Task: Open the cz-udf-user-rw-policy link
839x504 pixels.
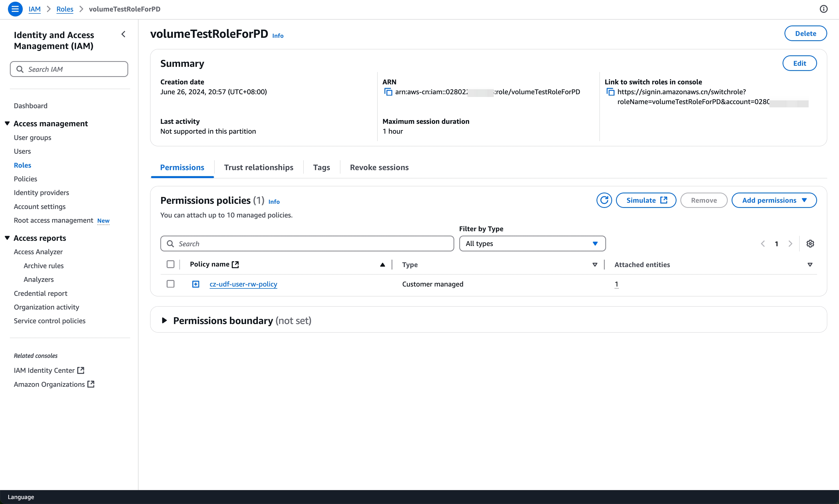Action: [243, 284]
